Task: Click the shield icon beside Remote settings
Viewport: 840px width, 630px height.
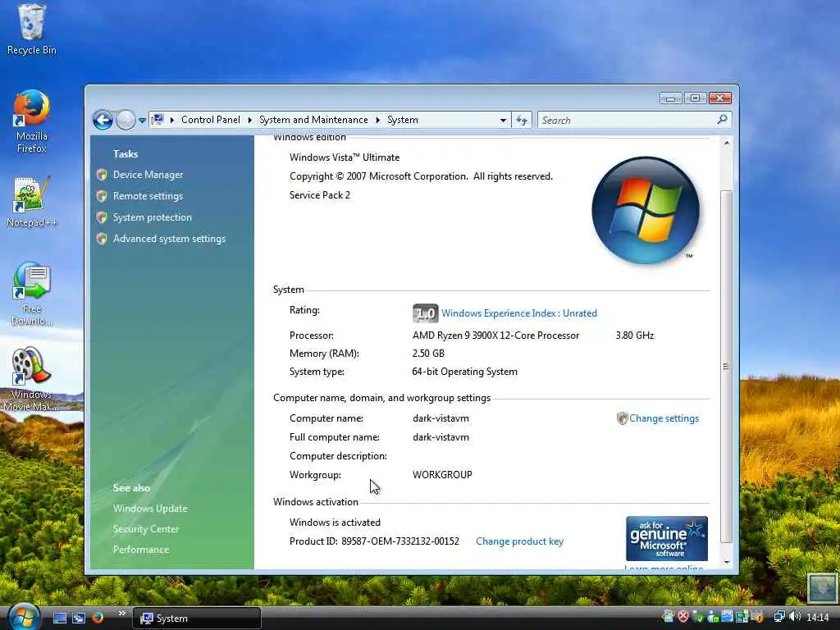Action: coord(102,196)
